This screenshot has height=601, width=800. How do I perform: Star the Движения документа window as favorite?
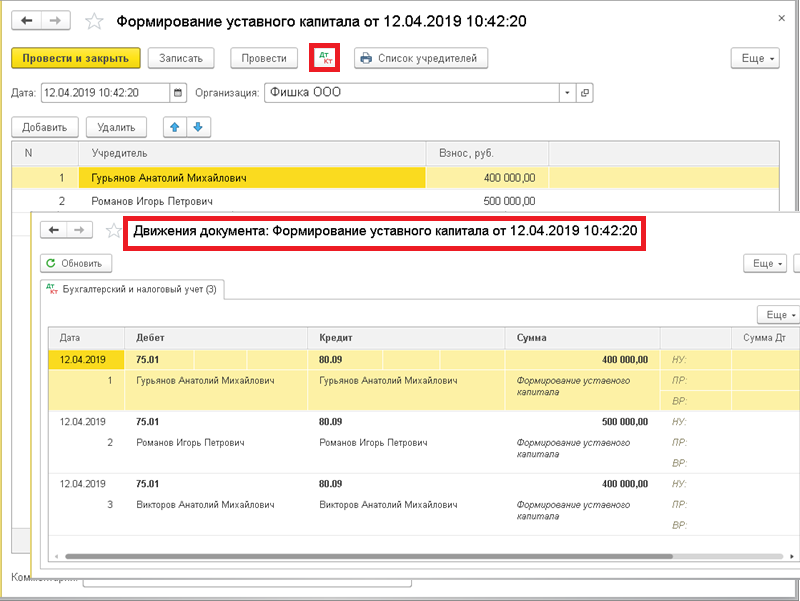click(113, 231)
